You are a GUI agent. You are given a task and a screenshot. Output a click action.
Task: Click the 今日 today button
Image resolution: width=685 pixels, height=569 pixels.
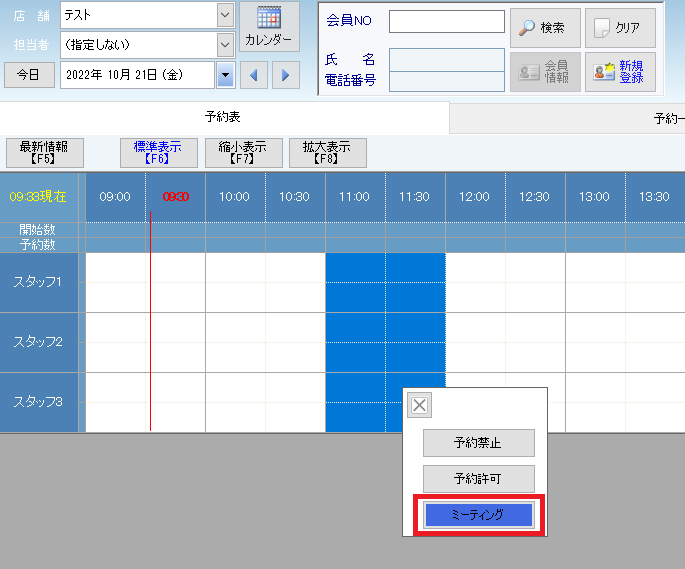30,75
